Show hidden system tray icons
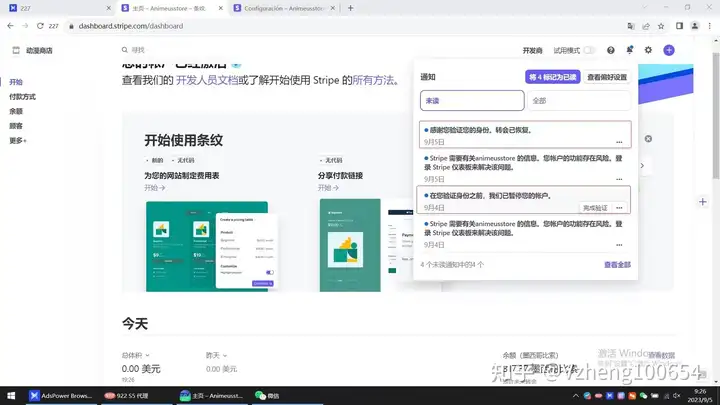The width and height of the screenshot is (720, 405). (575, 395)
